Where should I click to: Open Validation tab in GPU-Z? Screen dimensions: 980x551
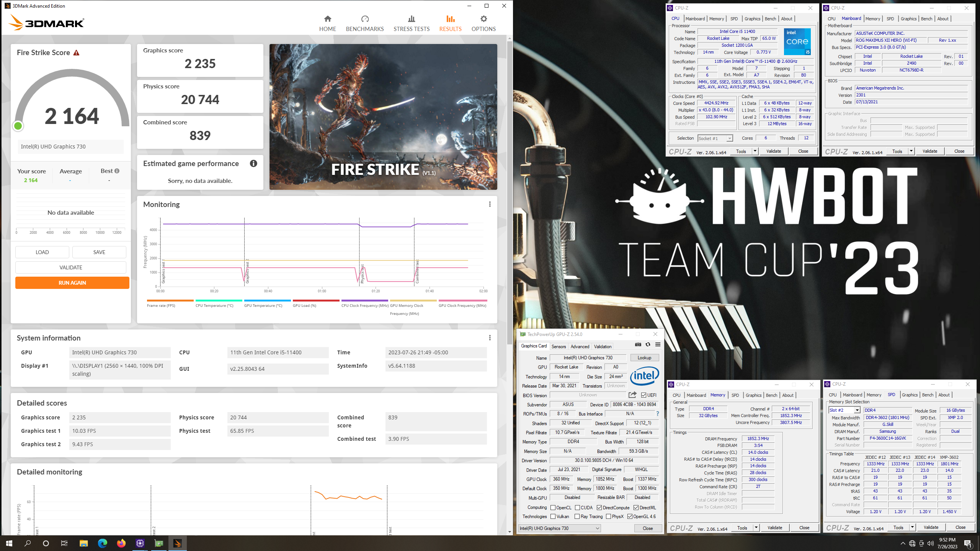pyautogui.click(x=603, y=347)
